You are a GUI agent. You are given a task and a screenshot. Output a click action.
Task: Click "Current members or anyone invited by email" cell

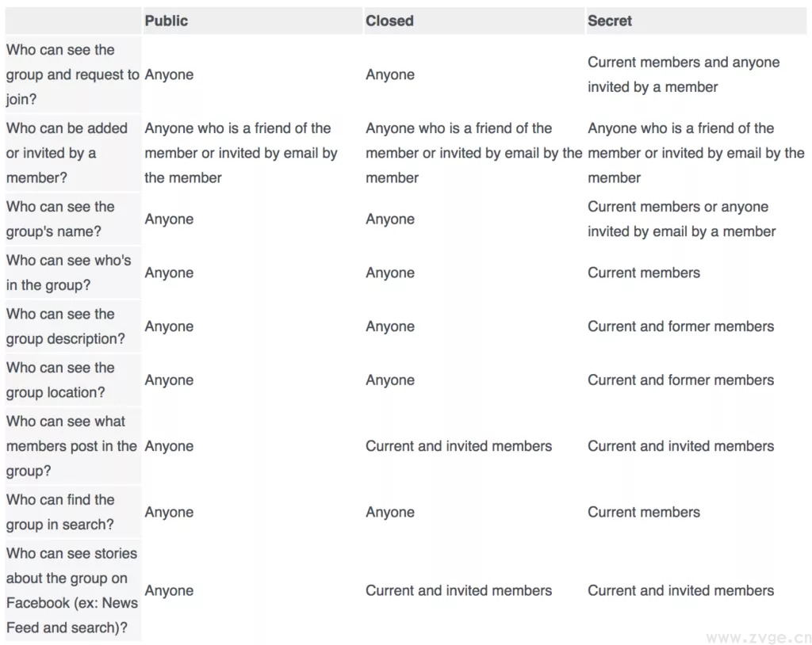pyautogui.click(x=681, y=219)
